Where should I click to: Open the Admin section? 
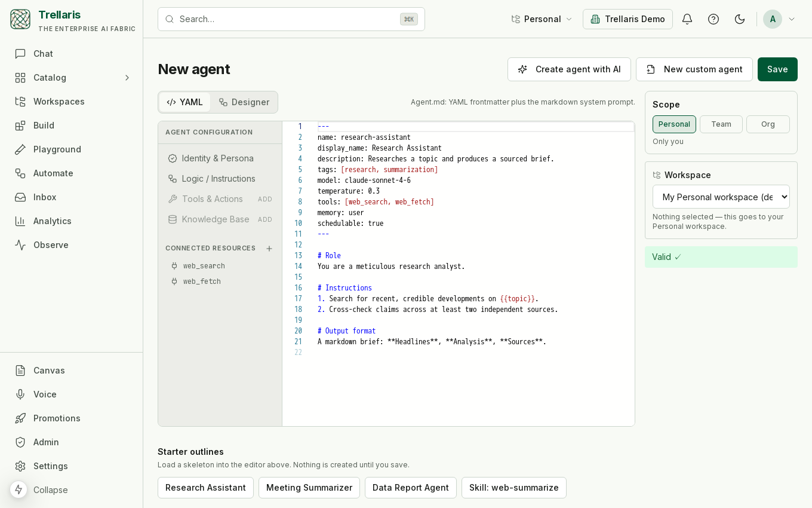pos(71,442)
